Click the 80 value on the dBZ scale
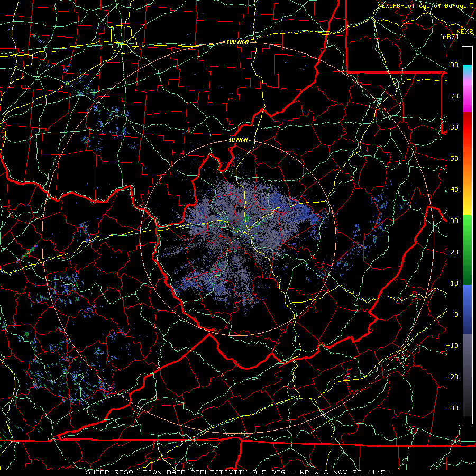Image resolution: width=476 pixels, height=476 pixels. click(x=454, y=65)
